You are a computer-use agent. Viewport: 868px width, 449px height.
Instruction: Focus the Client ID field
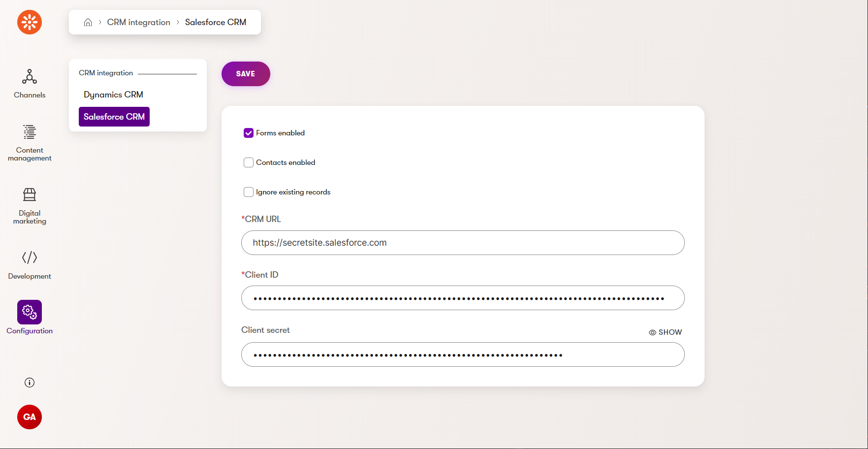coord(463,298)
